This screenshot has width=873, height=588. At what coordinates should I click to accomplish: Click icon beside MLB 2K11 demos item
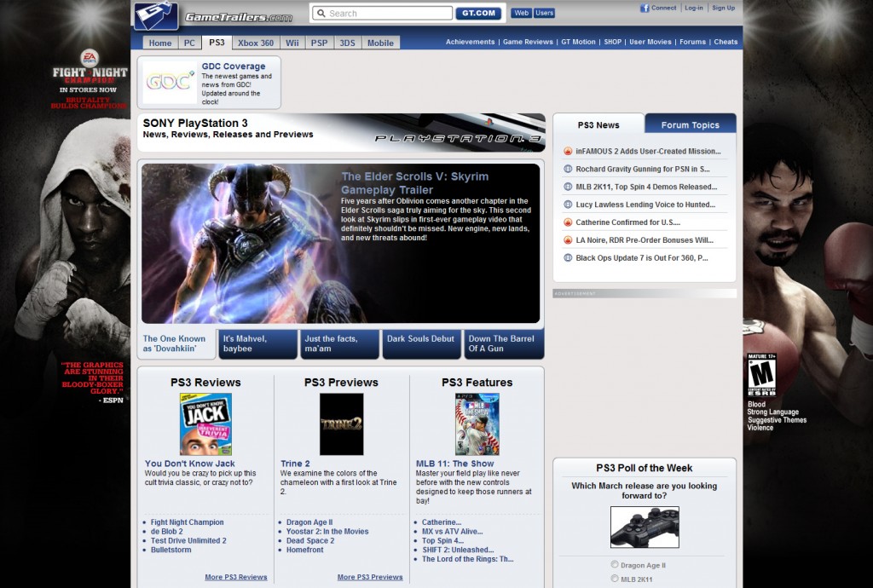[x=568, y=187]
